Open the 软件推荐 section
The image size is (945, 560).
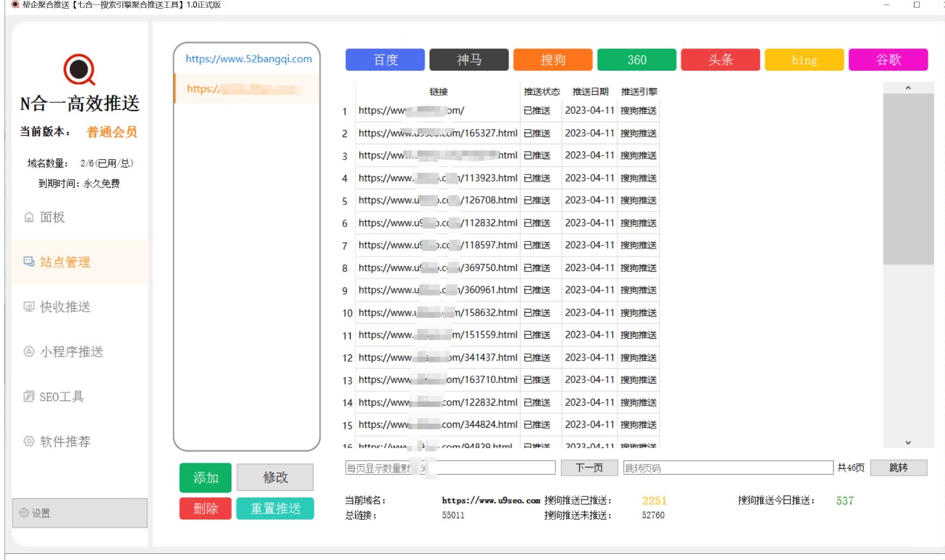click(80, 441)
